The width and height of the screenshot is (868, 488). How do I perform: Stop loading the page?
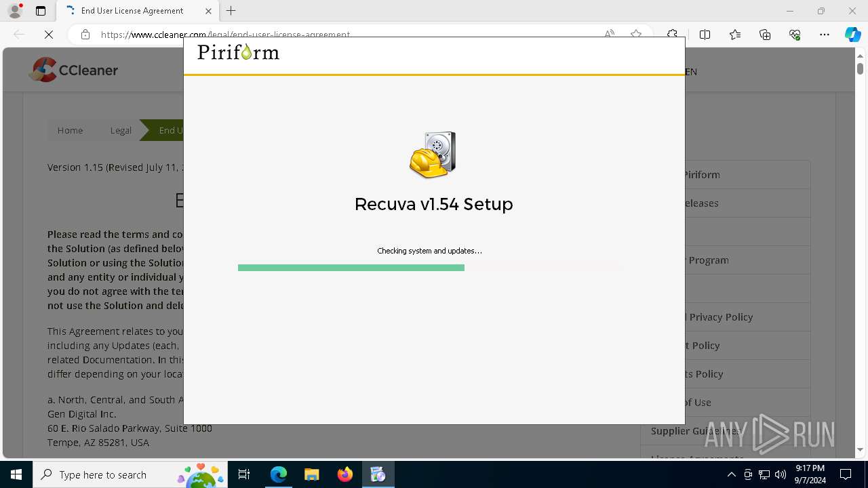tap(49, 35)
